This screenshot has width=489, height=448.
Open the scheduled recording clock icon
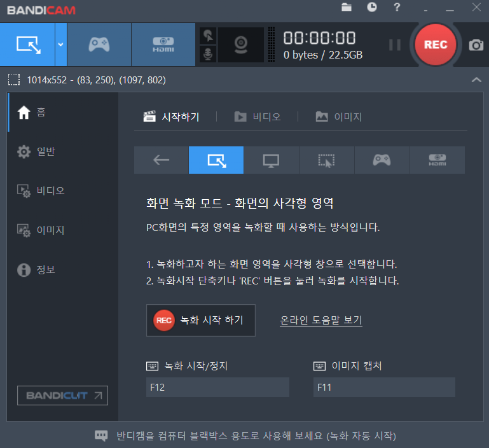[x=372, y=7]
